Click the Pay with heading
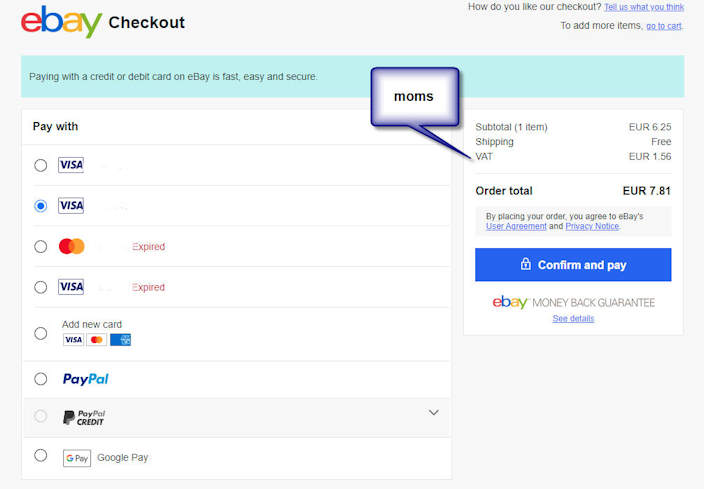This screenshot has width=704, height=489. click(x=55, y=127)
